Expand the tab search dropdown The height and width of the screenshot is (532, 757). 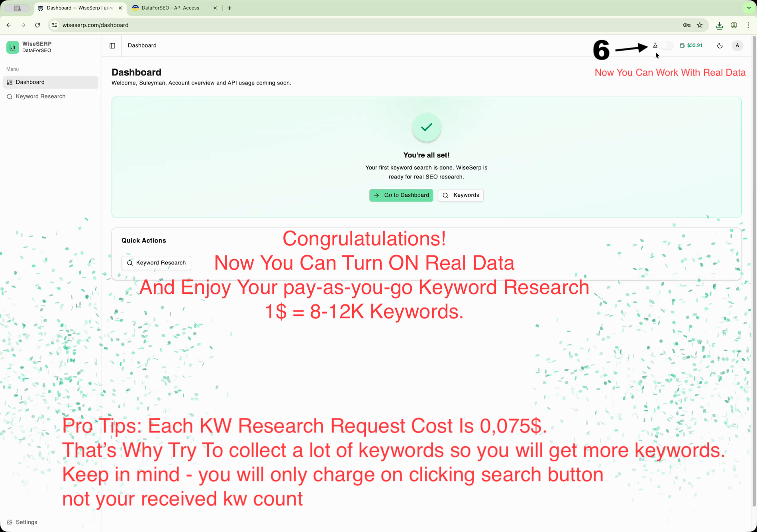pyautogui.click(x=749, y=8)
